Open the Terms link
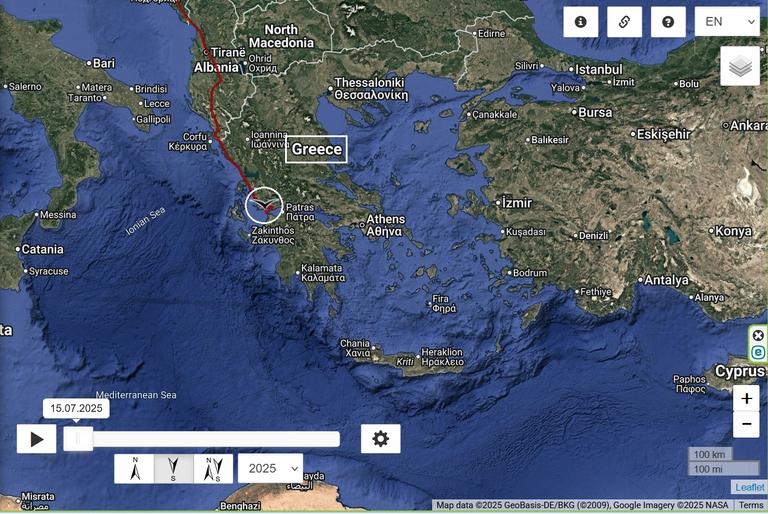 coord(751,505)
